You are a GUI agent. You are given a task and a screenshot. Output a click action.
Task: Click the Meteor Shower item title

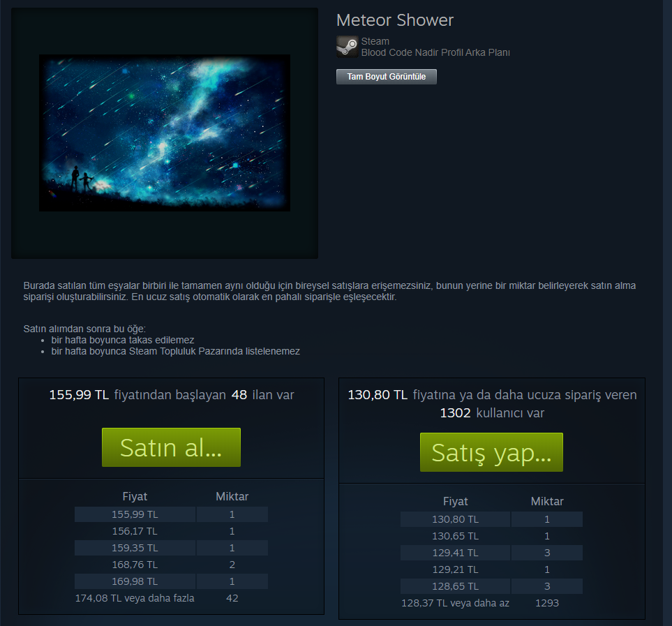(395, 20)
